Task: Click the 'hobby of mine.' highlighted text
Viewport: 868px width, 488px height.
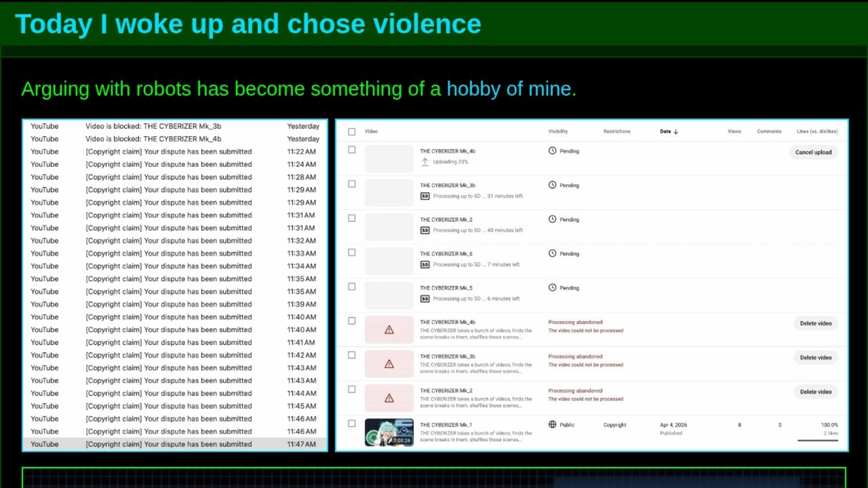Action: 511,89
